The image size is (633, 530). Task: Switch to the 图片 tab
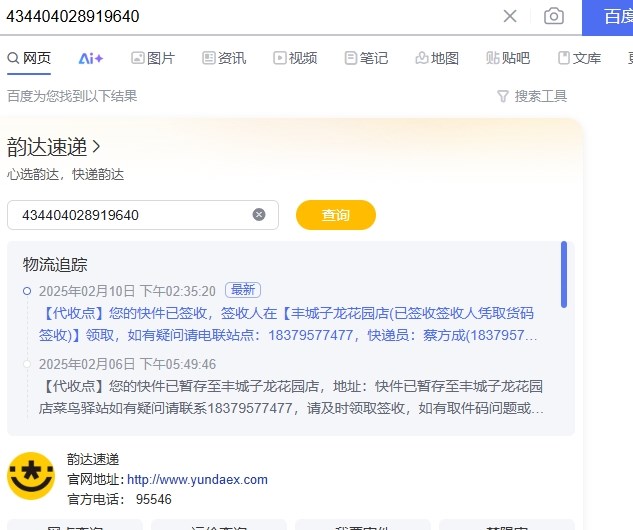pyautogui.click(x=153, y=58)
